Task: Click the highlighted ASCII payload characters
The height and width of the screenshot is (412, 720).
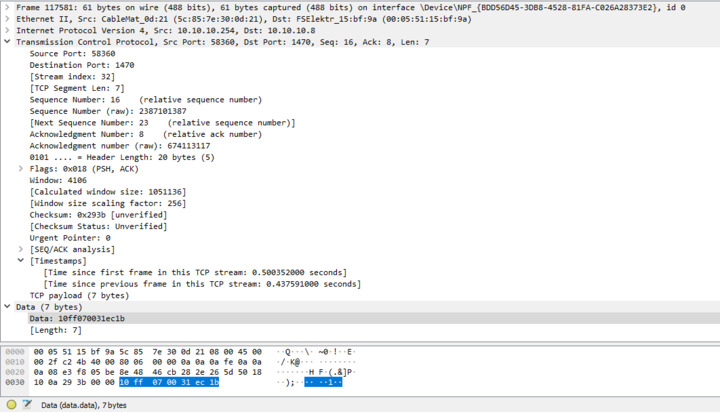Action: (323, 382)
